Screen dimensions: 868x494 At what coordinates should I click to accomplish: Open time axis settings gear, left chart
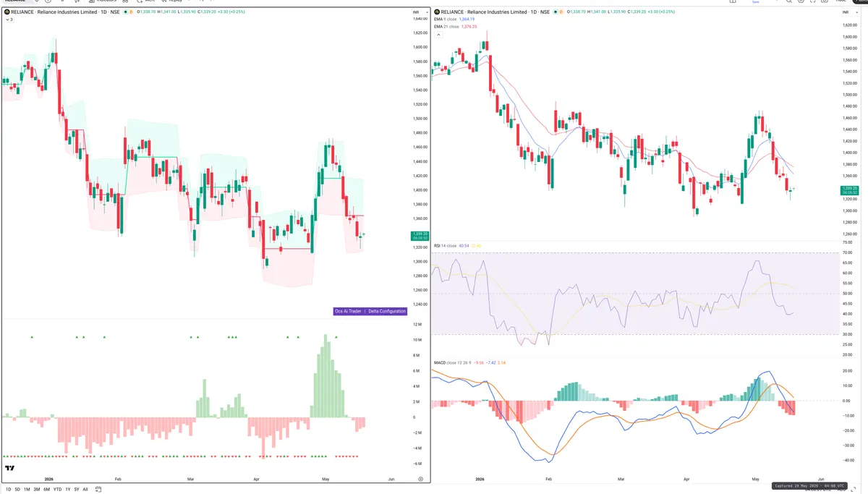coord(420,479)
